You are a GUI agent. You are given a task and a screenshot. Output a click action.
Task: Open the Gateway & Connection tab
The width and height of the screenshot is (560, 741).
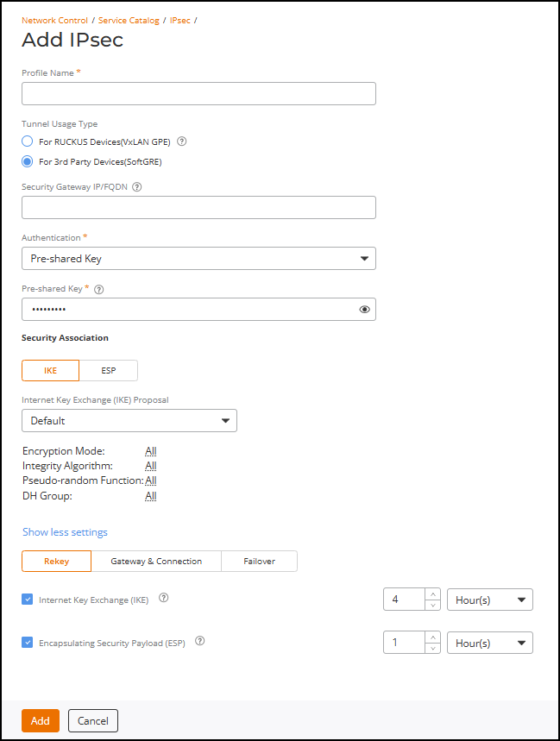(x=156, y=561)
